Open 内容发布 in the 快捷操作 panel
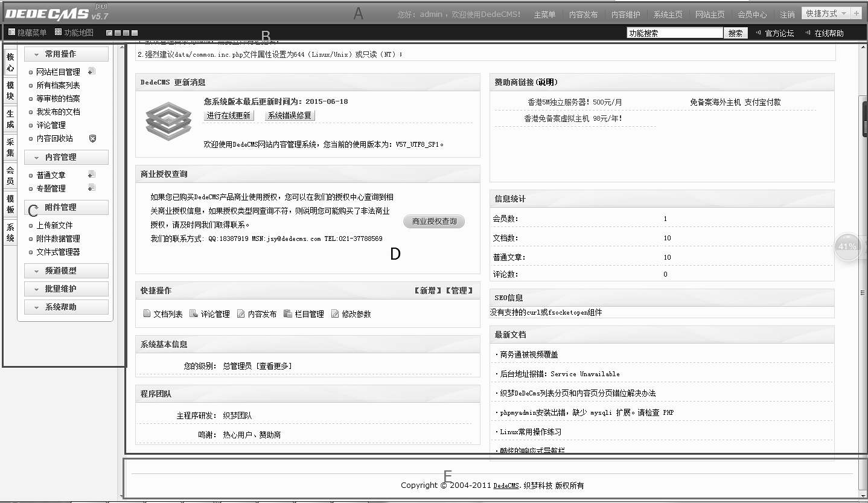The height and width of the screenshot is (503, 868). click(x=257, y=314)
